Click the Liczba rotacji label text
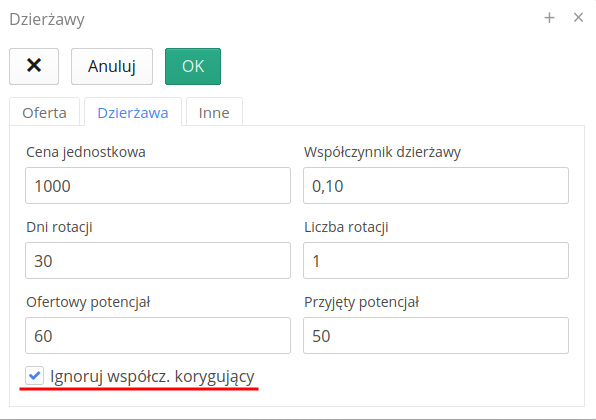The height and width of the screenshot is (420, 596). (346, 227)
